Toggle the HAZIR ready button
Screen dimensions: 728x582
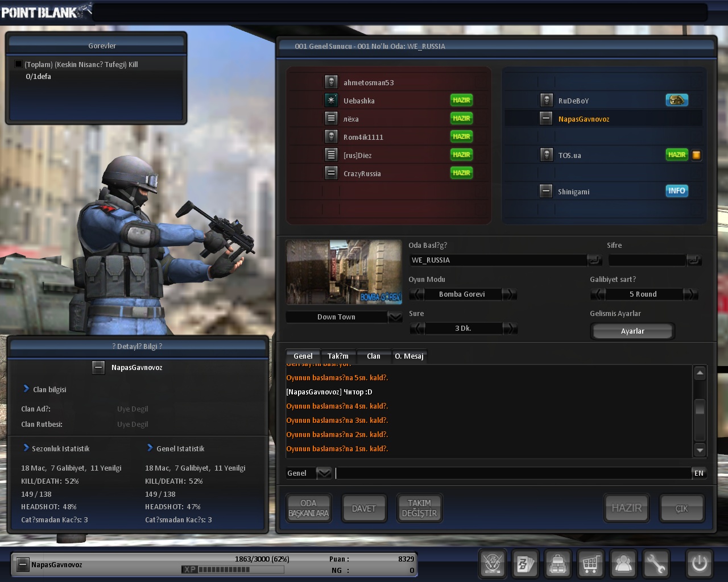pyautogui.click(x=626, y=508)
